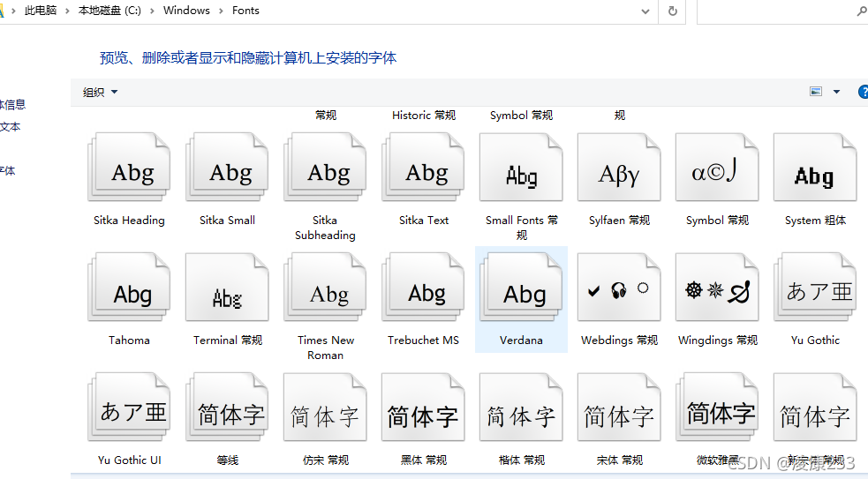Select the Trebuchet MS font icon
Image resolution: width=868 pixels, height=479 pixels.
pos(423,287)
